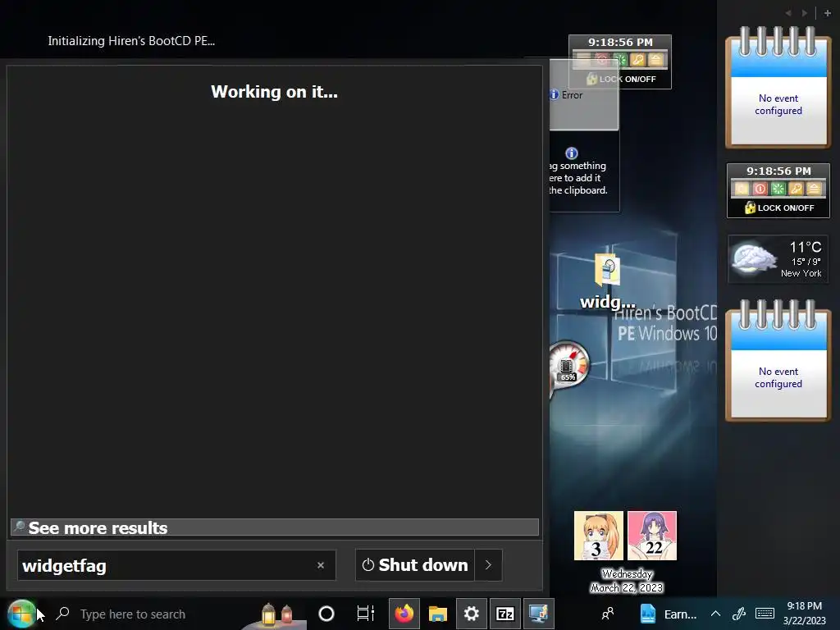
Task: Expand Shut down options arrow
Action: [x=488, y=564]
